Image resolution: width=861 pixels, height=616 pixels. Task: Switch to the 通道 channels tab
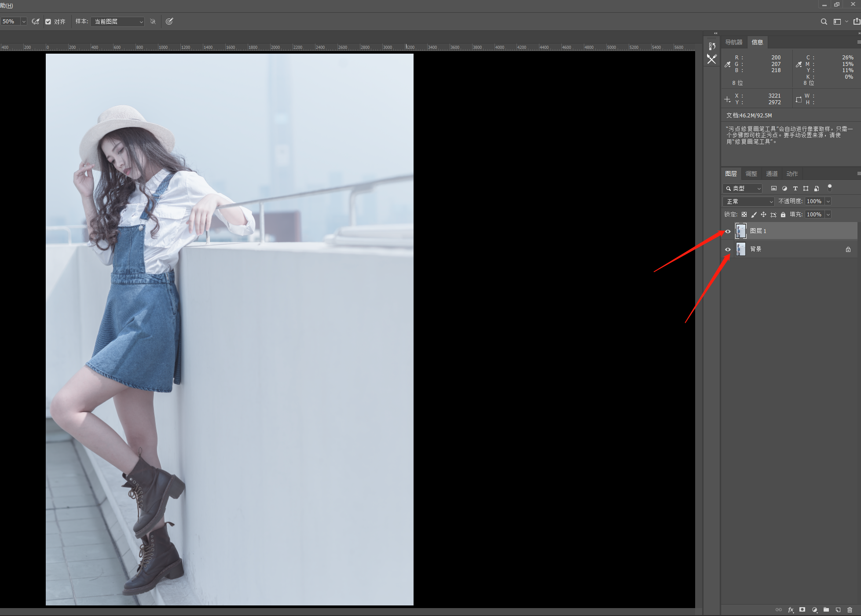[772, 174]
